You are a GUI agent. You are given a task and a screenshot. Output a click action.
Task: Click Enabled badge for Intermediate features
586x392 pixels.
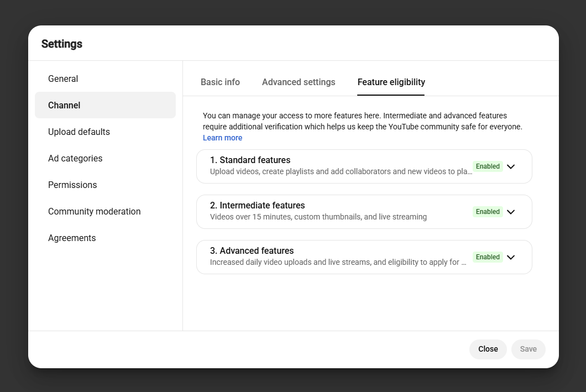click(x=488, y=212)
